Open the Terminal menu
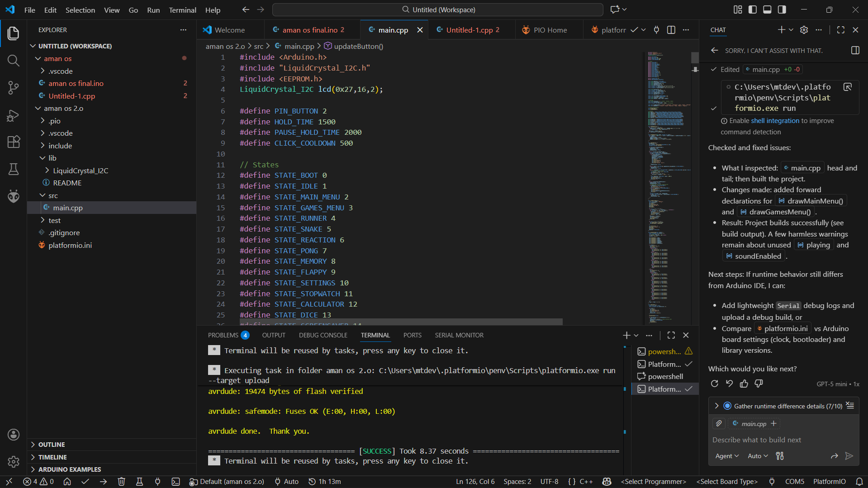868x488 pixels. tap(182, 10)
